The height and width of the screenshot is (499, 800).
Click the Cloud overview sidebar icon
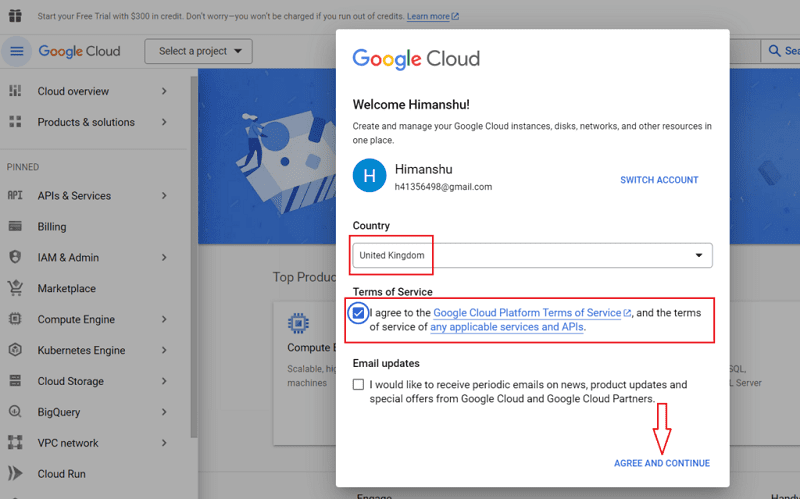(15, 91)
